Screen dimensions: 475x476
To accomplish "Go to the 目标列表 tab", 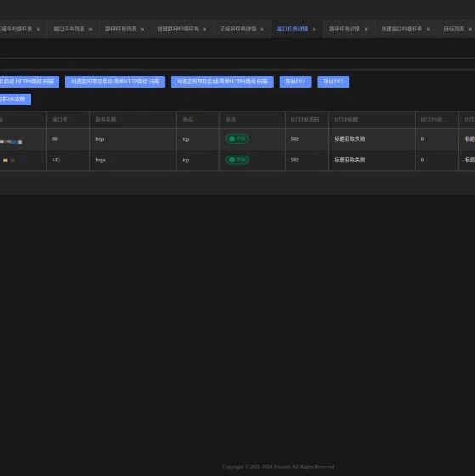I will (454, 29).
